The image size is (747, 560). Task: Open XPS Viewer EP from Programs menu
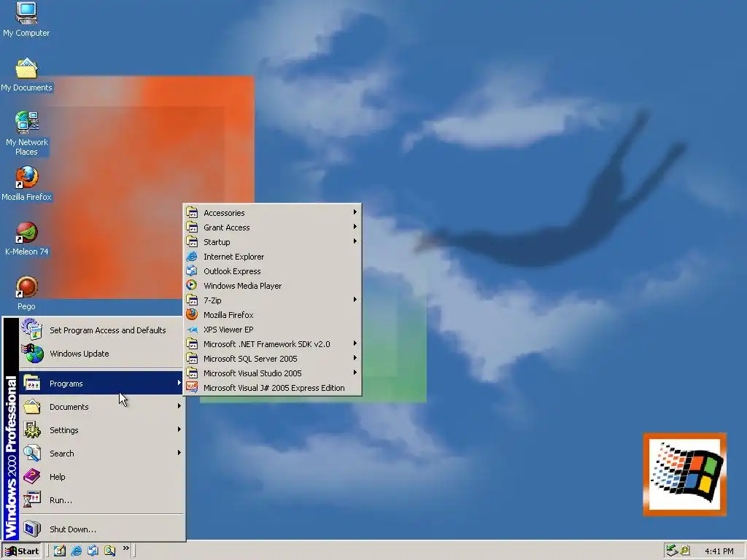[x=272, y=330]
